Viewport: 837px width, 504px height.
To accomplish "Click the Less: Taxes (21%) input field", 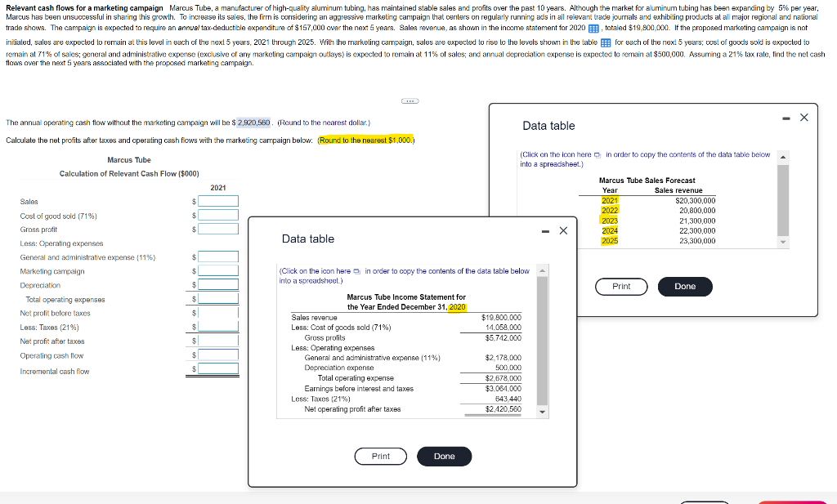I will click(x=218, y=326).
